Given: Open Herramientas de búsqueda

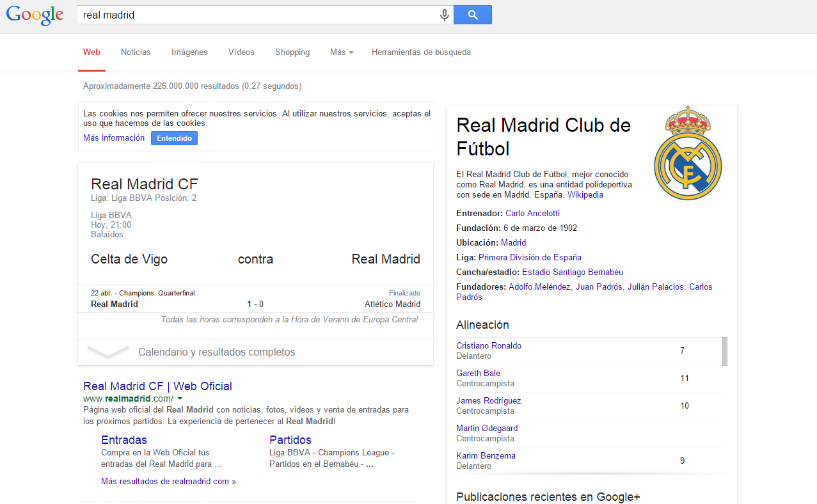Looking at the screenshot, I should (421, 52).
